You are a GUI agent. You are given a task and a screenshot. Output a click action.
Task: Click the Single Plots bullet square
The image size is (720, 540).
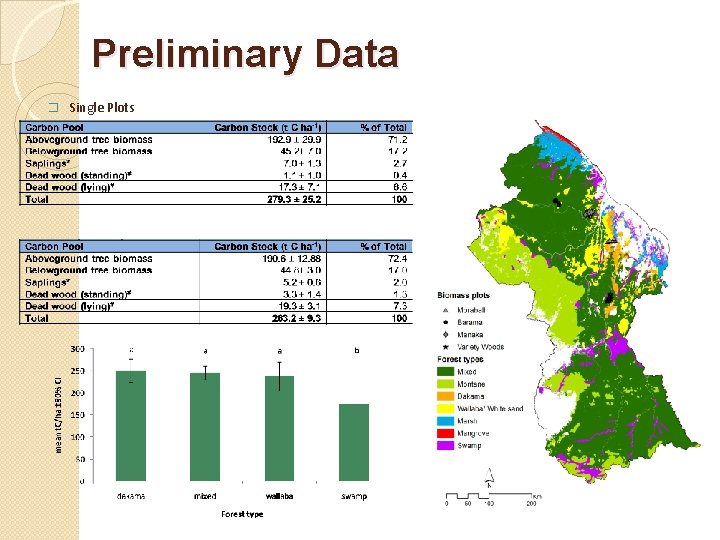tap(54, 107)
